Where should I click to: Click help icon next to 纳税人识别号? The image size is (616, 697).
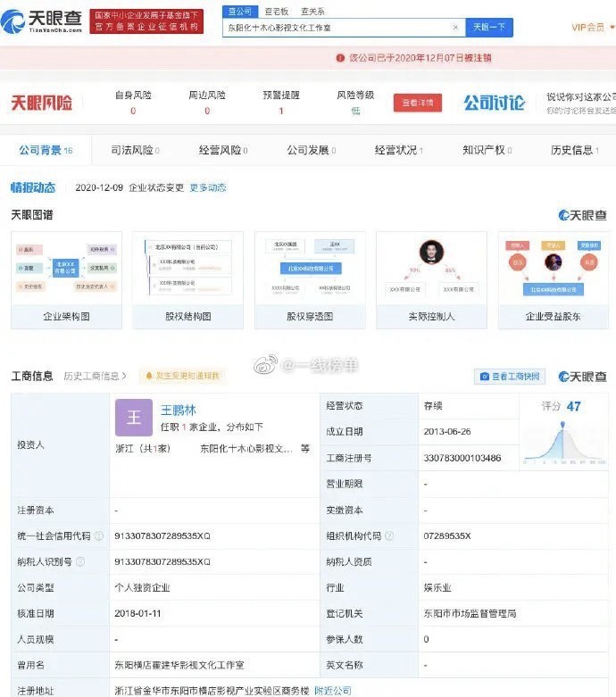pyautogui.click(x=80, y=562)
